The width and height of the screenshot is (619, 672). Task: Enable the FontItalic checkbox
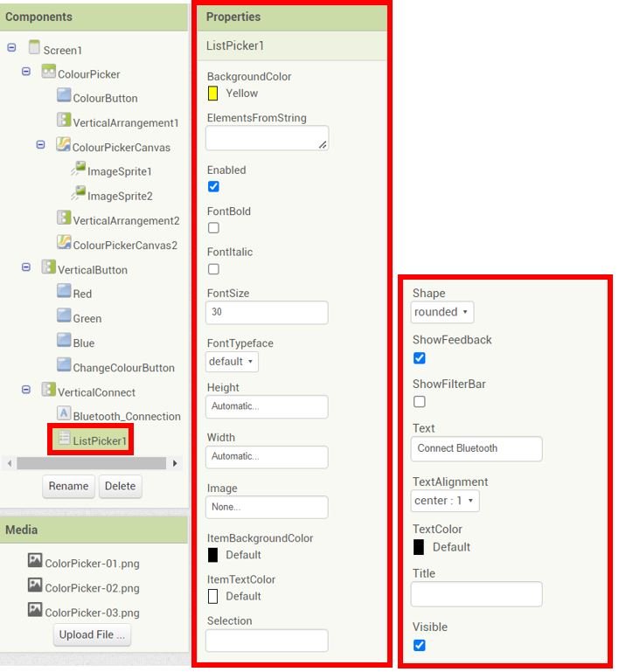[x=213, y=269]
